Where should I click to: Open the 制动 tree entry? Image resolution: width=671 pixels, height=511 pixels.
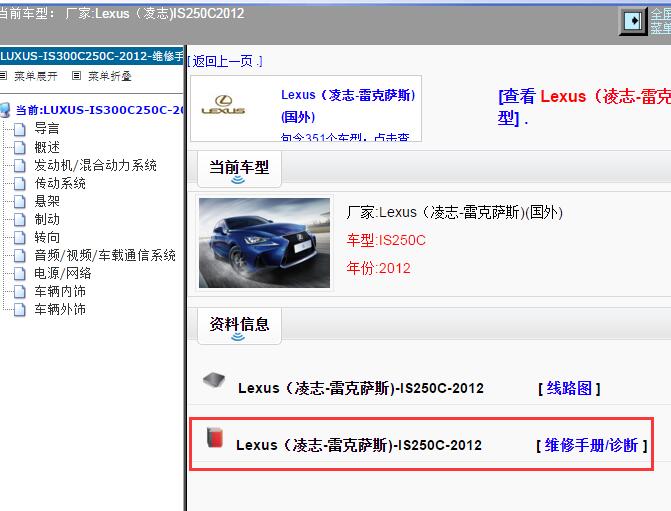coord(47,219)
